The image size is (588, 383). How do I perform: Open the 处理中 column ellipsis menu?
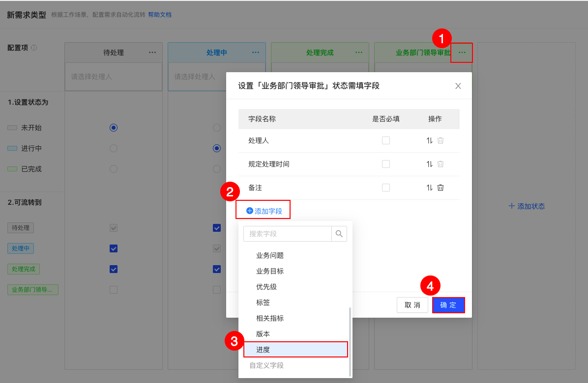[x=255, y=53]
